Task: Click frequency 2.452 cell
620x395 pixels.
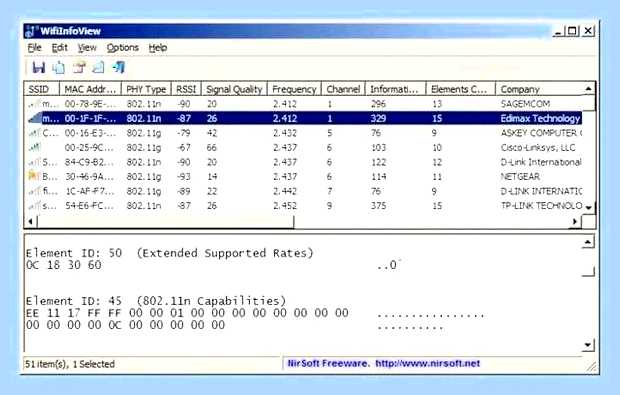Action: pyautogui.click(x=285, y=206)
